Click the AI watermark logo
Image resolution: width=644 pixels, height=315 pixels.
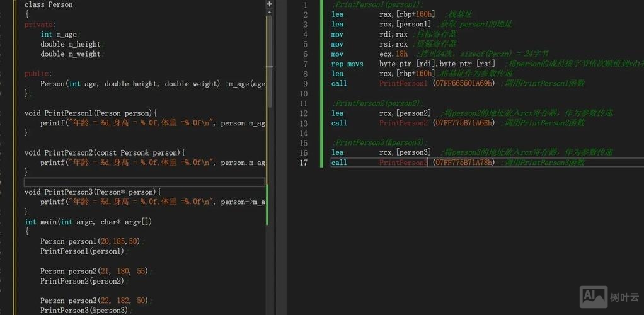[593, 296]
